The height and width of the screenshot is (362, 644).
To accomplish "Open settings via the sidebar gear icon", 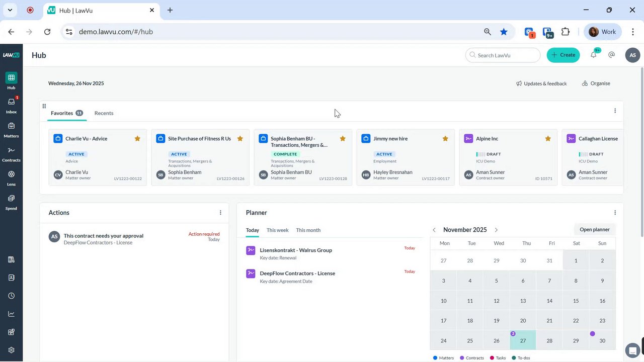I will pyautogui.click(x=11, y=350).
